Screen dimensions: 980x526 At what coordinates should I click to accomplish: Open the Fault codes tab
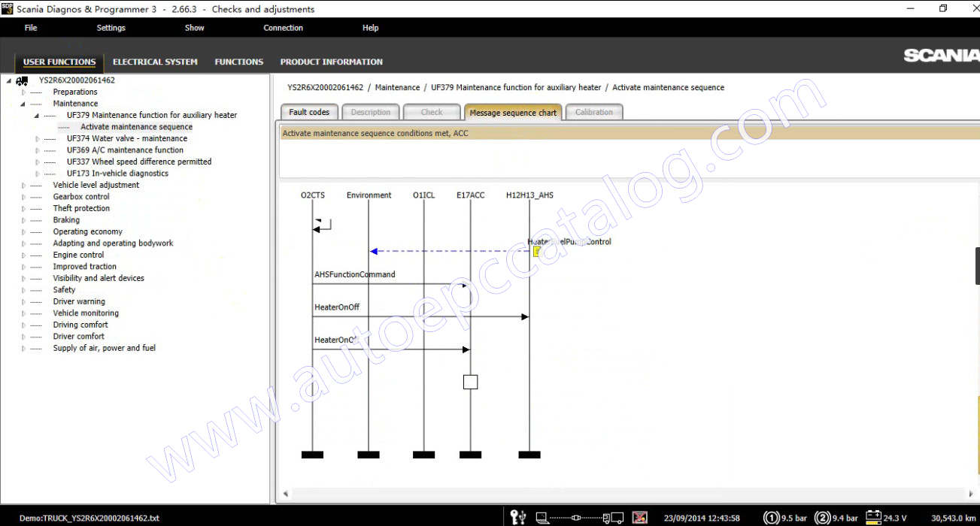coord(309,112)
